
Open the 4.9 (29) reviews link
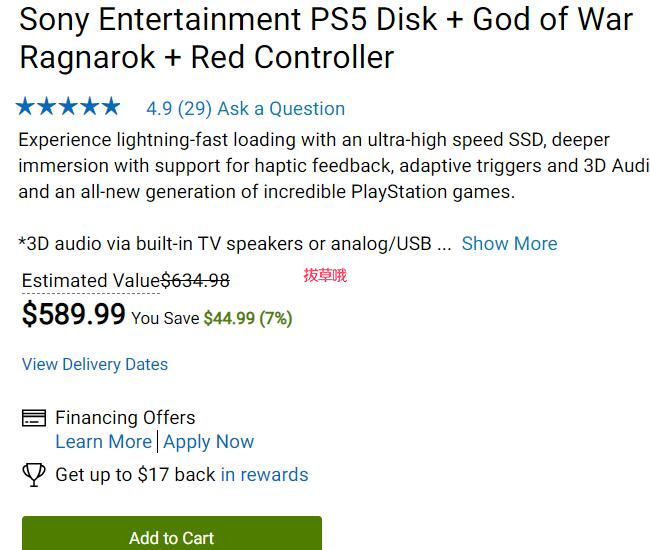[x=179, y=109]
